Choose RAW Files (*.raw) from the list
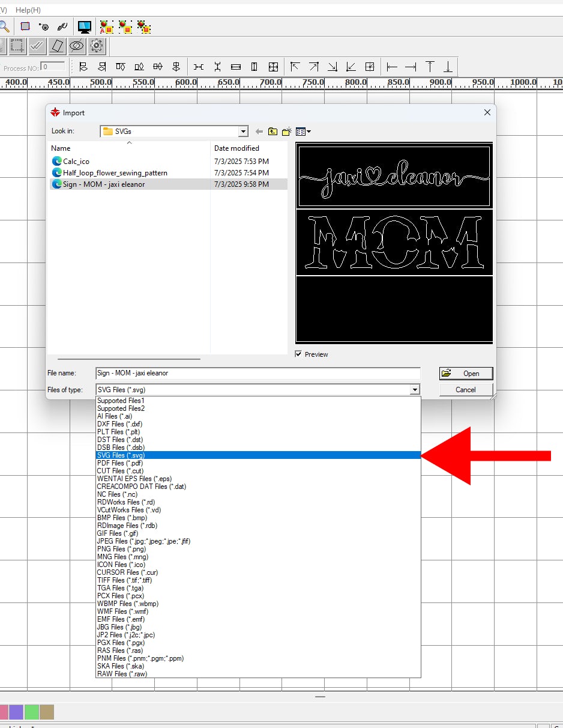 click(258, 674)
